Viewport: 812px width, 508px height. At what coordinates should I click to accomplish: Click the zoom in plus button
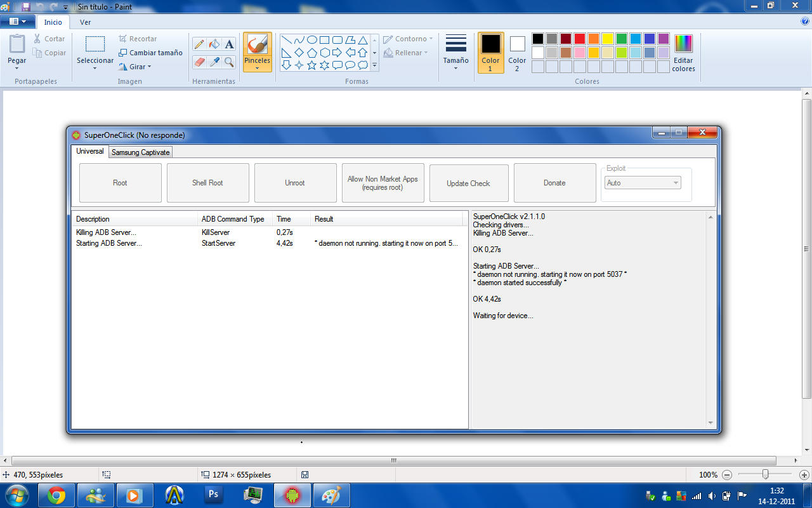pos(804,474)
